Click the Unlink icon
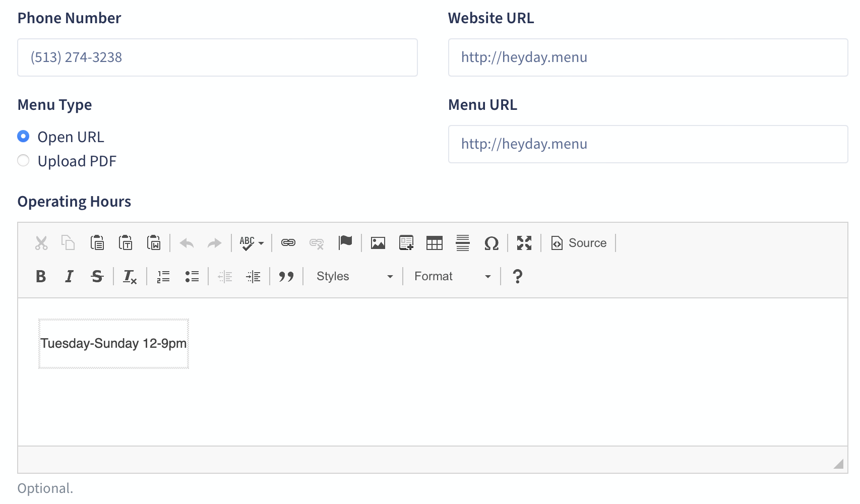The image size is (860, 504). [317, 243]
